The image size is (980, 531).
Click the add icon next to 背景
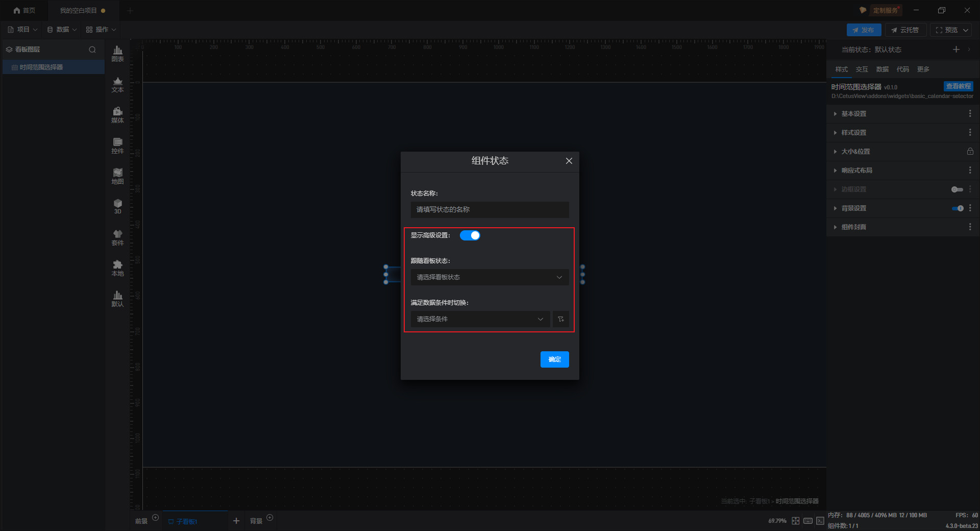270,518
